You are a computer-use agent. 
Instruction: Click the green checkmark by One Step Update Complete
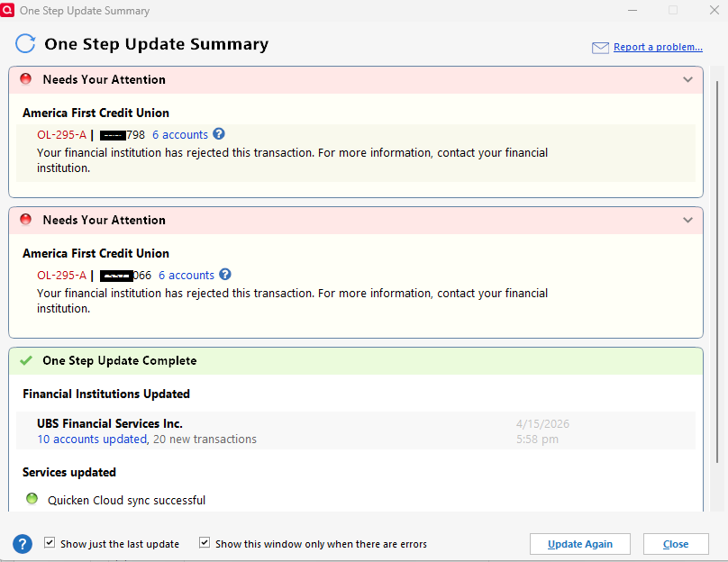tap(26, 360)
